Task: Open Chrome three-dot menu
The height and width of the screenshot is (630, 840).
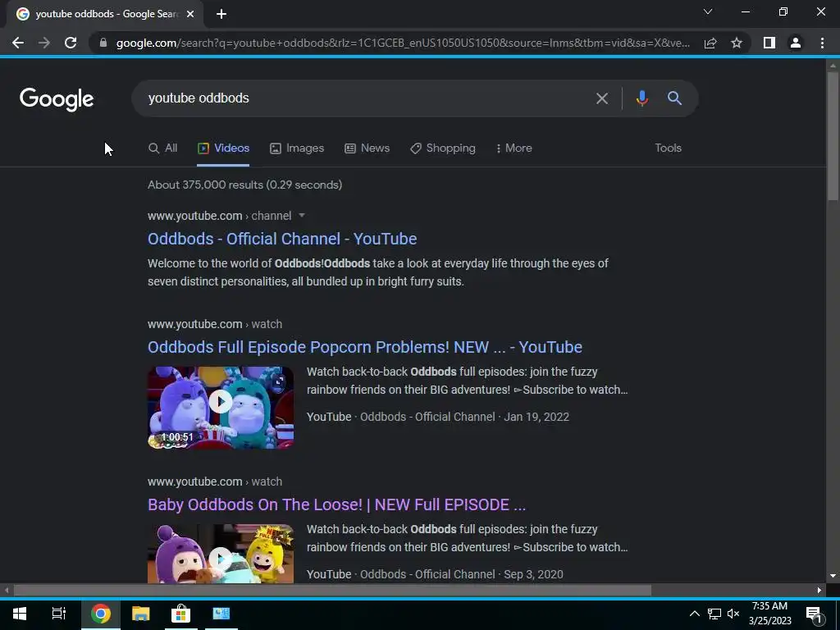Action: coord(822,43)
